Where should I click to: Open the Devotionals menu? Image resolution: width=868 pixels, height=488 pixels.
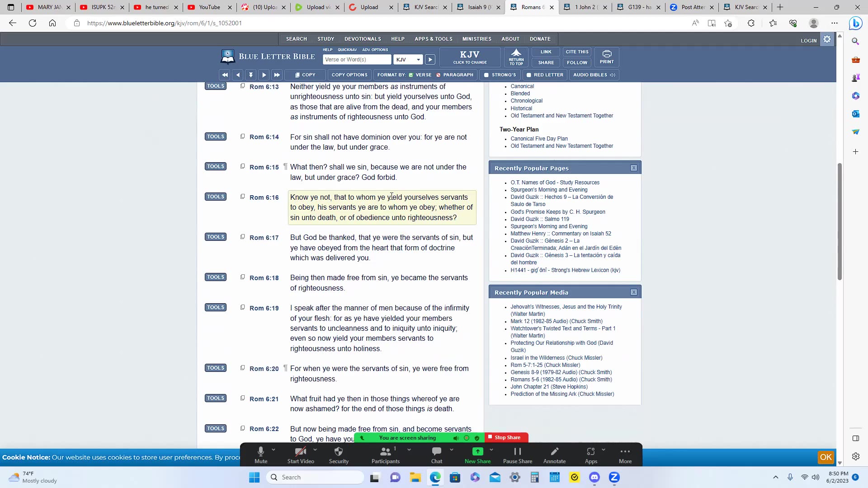[x=362, y=39]
